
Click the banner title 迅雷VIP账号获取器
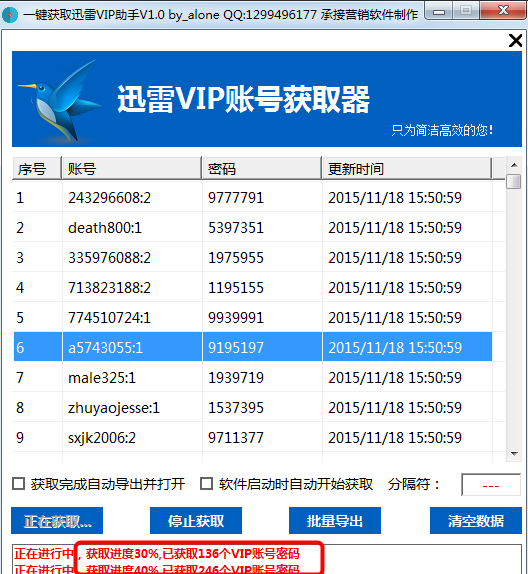point(243,100)
